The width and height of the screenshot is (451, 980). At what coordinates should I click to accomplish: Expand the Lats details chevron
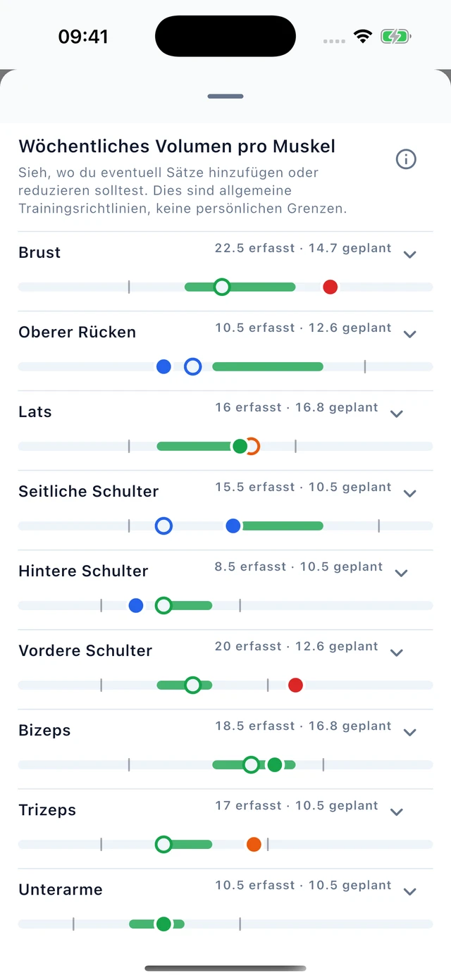coord(397,414)
